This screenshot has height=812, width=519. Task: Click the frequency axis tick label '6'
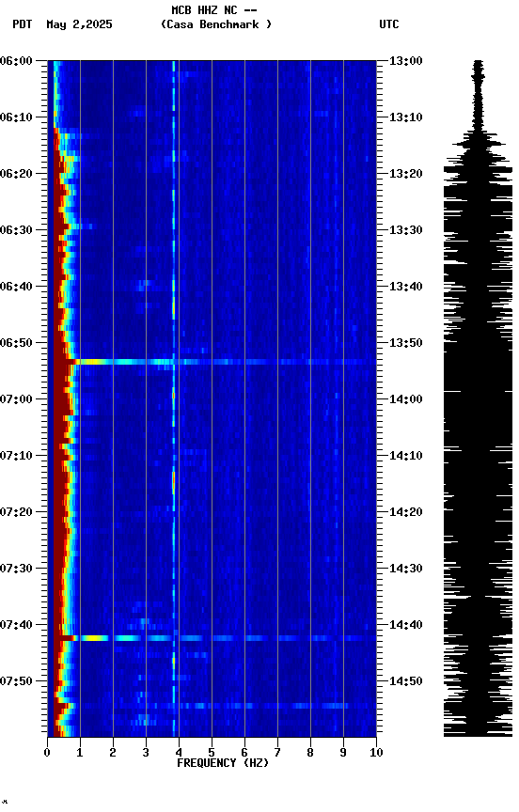(244, 753)
